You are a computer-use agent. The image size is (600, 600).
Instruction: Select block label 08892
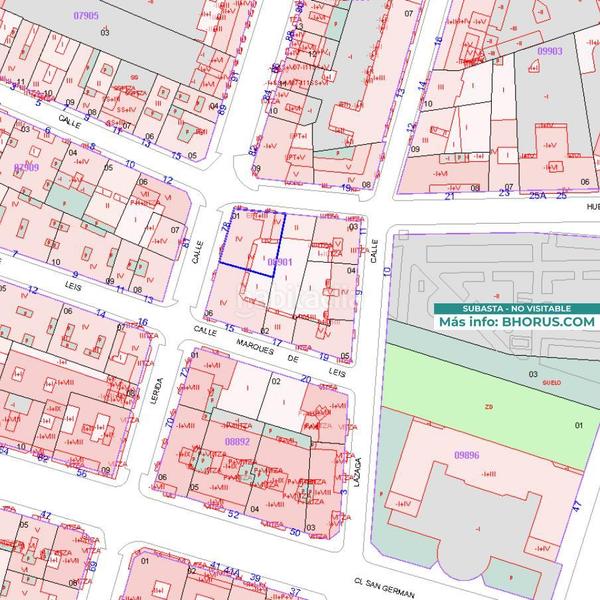(x=237, y=441)
